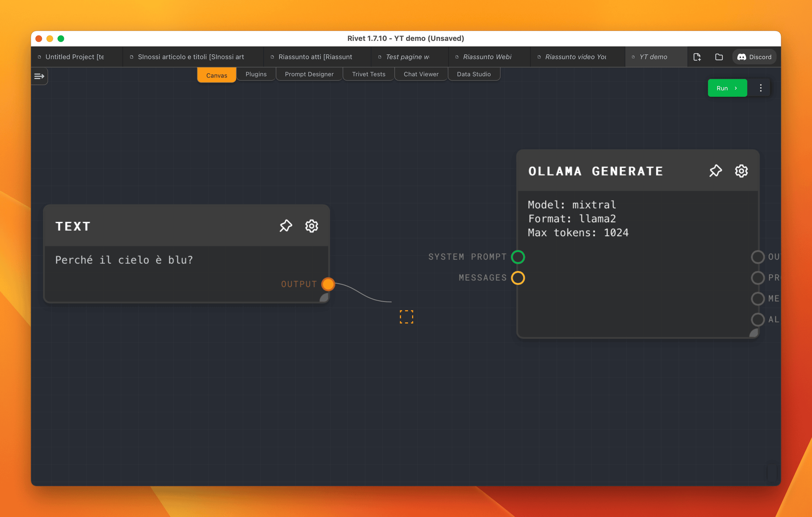Open the Prompt Designer tab

[x=309, y=74]
